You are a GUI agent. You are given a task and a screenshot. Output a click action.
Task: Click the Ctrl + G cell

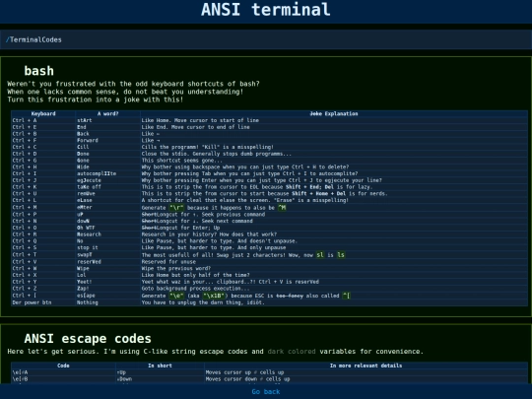[x=43, y=161]
